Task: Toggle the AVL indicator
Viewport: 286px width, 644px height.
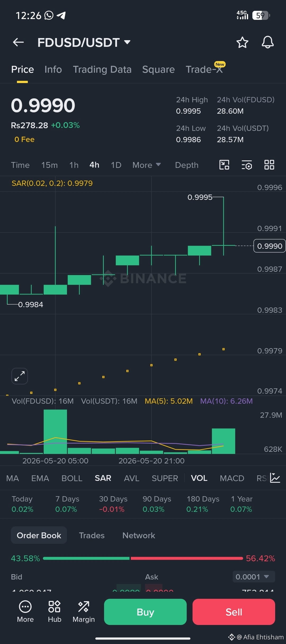Action: click(x=132, y=478)
